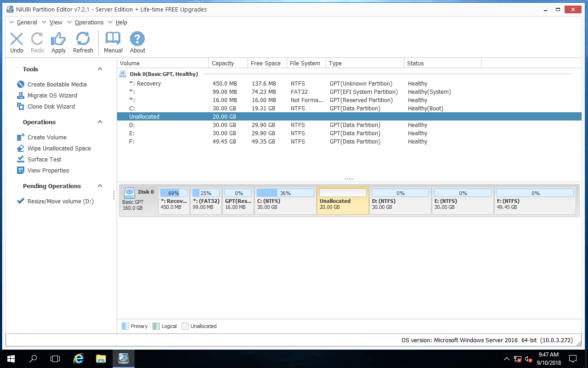Collapse the Pending Operations section
The image size is (588, 368).
point(100,186)
